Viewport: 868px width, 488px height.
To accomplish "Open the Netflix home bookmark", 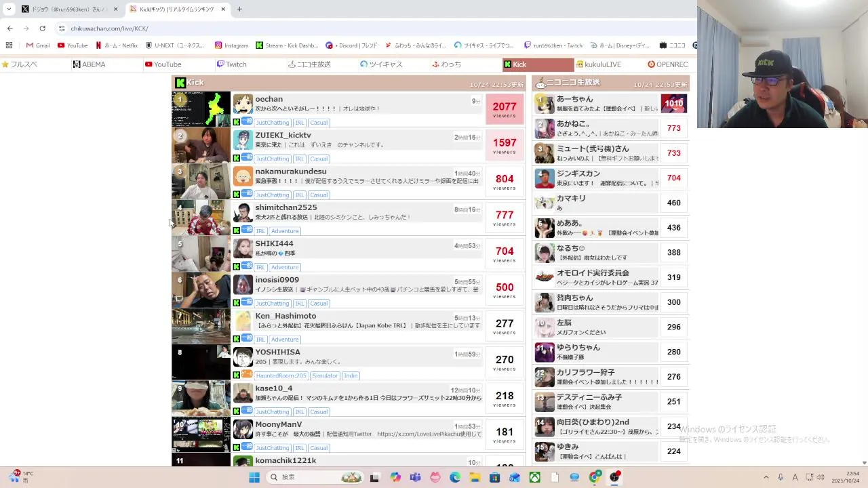I will [117, 45].
